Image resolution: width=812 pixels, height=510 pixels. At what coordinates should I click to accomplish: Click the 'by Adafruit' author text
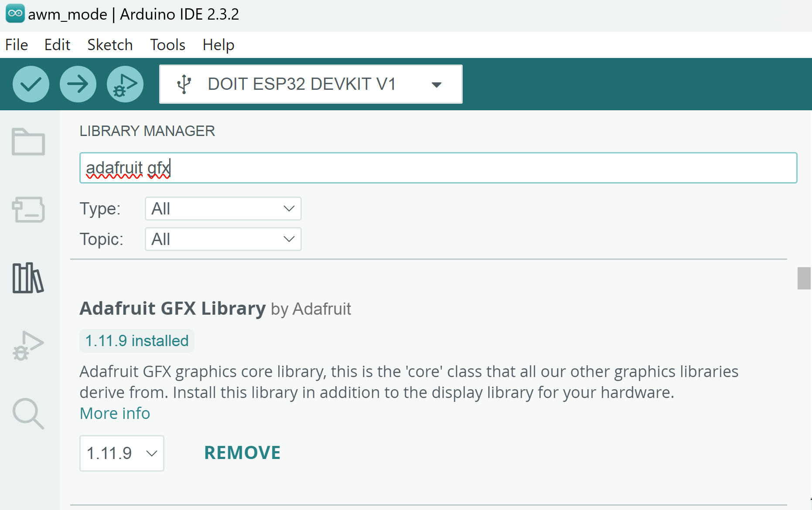tap(311, 309)
